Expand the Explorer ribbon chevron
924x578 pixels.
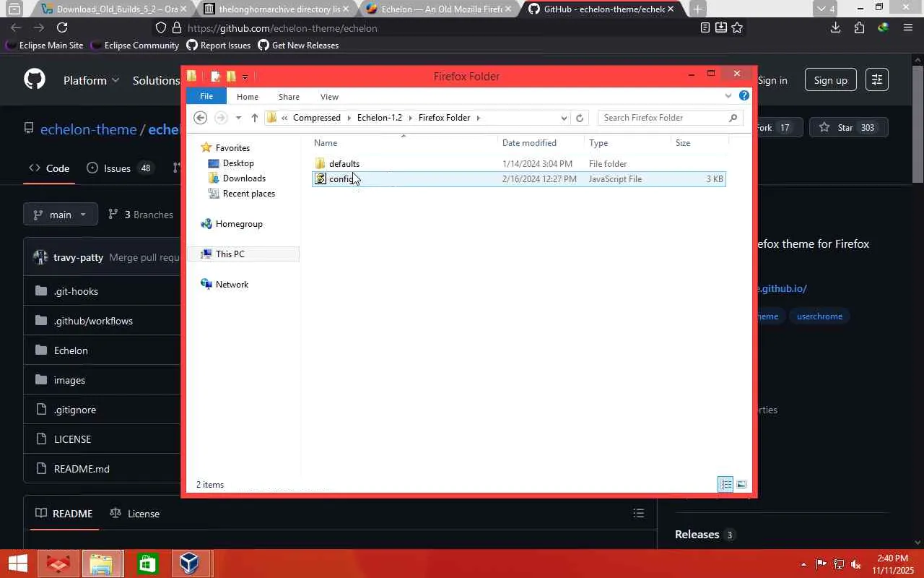728,95
